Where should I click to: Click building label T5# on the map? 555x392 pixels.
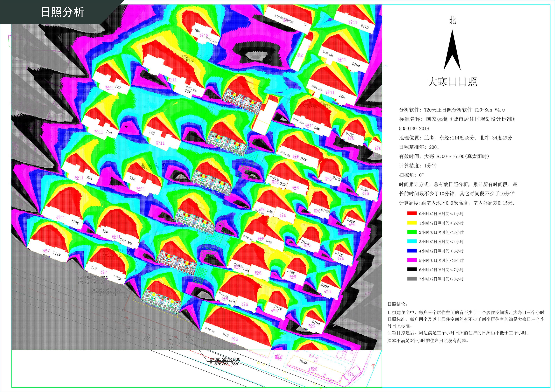[x=188, y=91]
